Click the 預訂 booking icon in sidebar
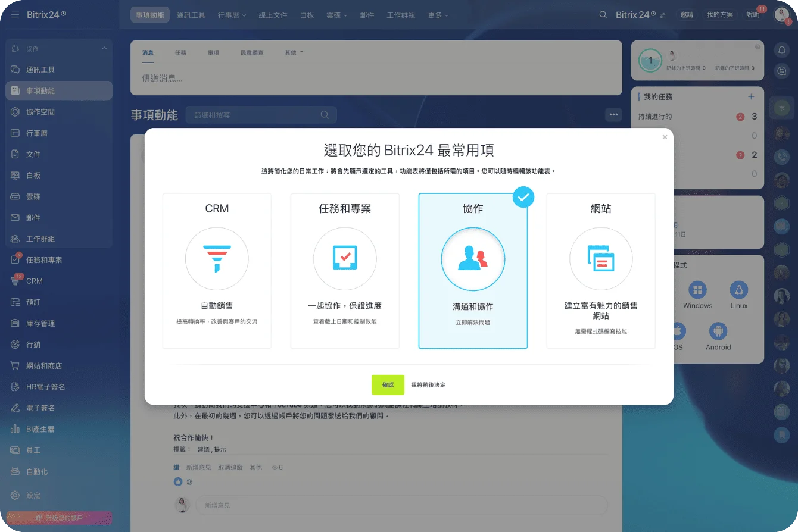The width and height of the screenshot is (798, 532). click(15, 302)
